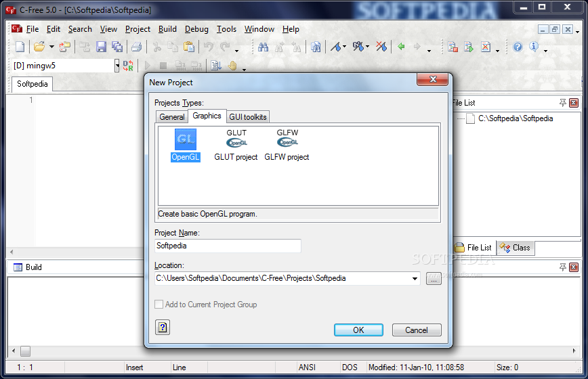Screen dimensions: 588x379
Task: Click the Build panel scroll right arrow
Action: 574,351
